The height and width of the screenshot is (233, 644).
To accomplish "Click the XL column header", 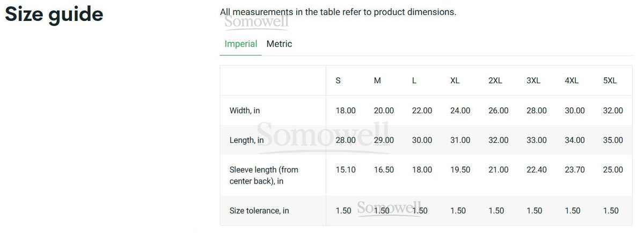I will pos(455,81).
